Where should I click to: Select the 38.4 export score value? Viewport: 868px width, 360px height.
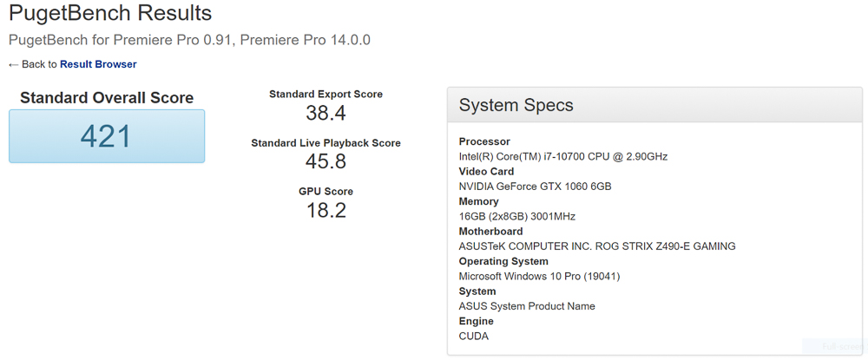[x=325, y=113]
